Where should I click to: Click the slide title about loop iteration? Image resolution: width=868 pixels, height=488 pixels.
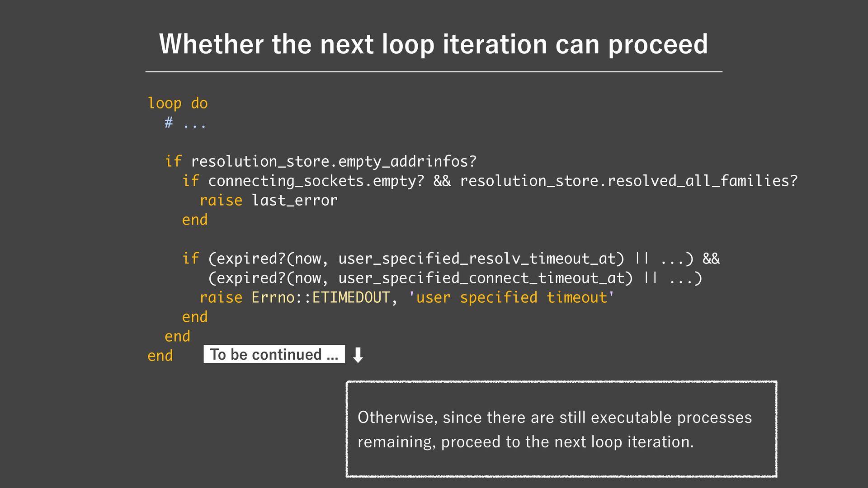(x=434, y=44)
